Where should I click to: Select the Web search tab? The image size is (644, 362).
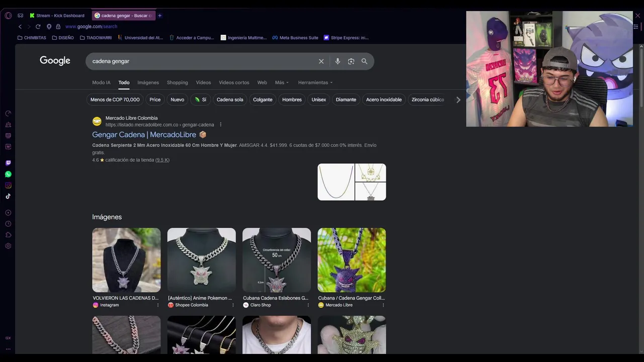[262, 82]
